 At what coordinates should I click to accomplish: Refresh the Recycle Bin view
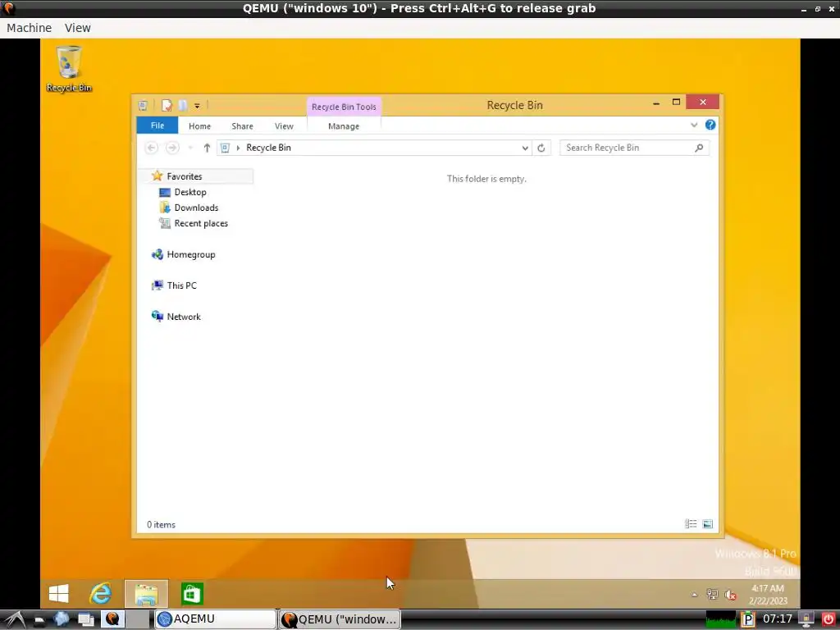click(x=541, y=148)
